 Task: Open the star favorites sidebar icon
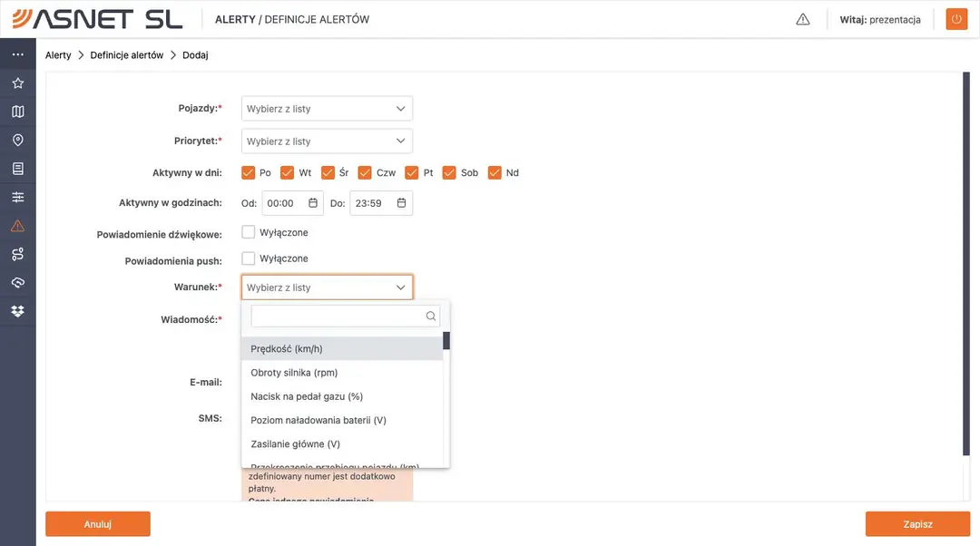(x=17, y=83)
